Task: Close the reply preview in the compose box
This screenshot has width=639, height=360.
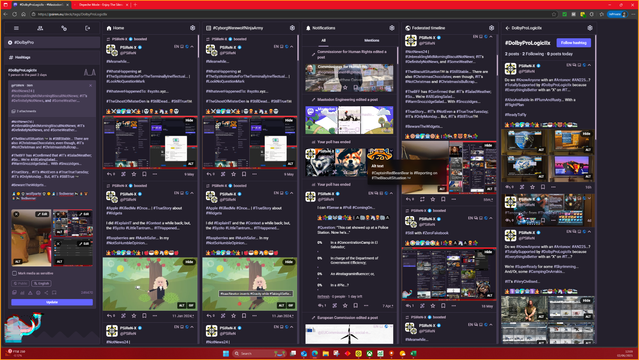Action: click(90, 86)
